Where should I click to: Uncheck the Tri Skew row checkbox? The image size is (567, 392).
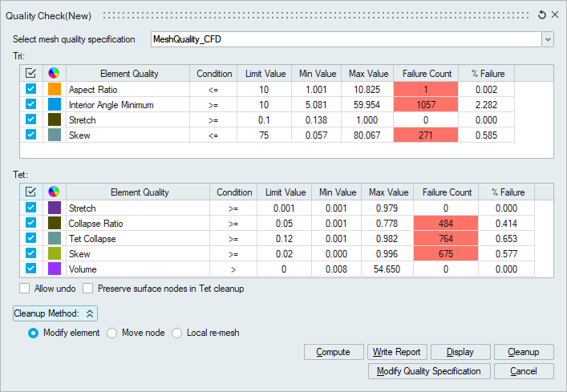(31, 135)
